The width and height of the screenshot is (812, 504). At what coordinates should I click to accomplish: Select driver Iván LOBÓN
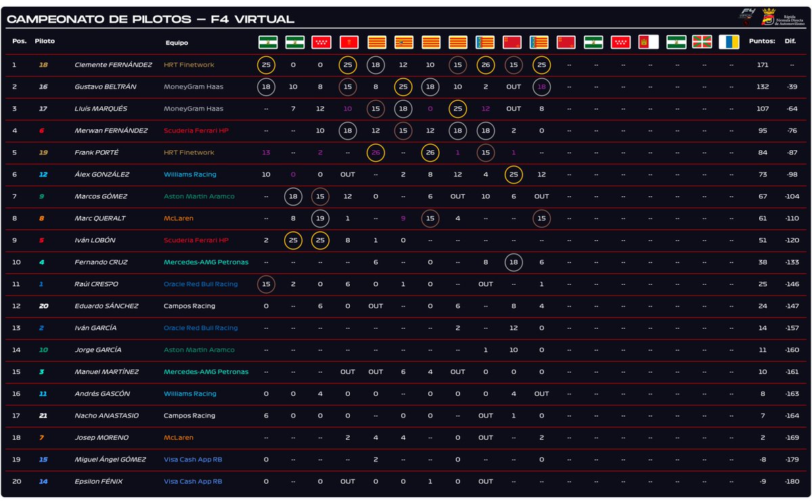pos(95,240)
